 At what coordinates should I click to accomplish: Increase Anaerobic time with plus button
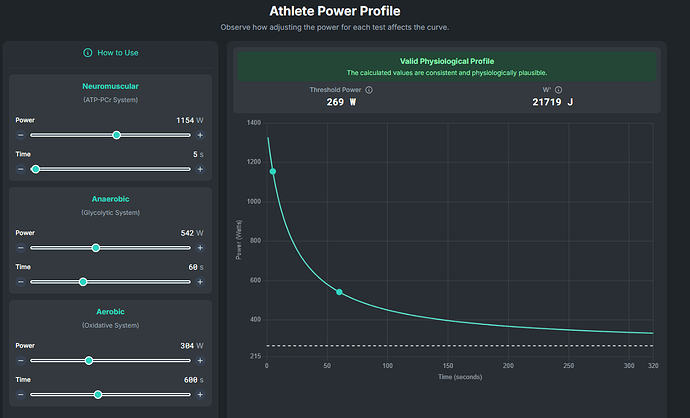200,282
